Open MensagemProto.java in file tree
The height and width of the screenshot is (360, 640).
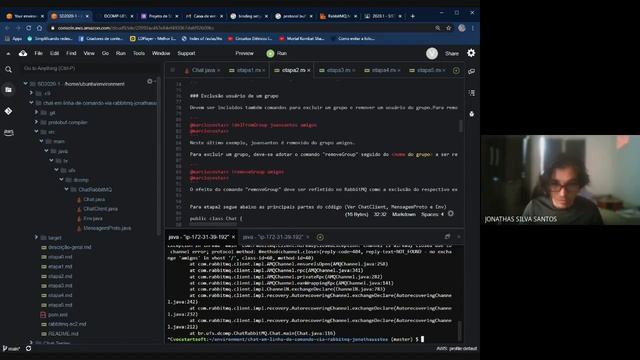(107, 228)
